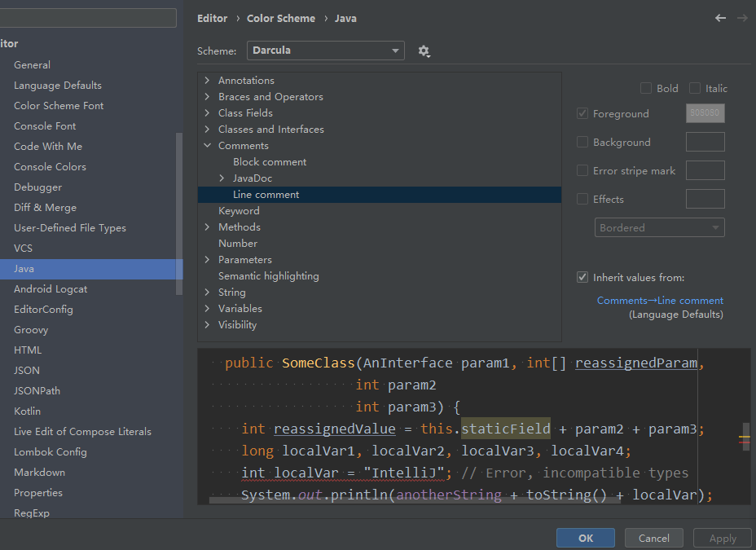Viewport: 756px width, 550px height.
Task: Open the Bordered effects type dropdown
Action: pyautogui.click(x=659, y=227)
